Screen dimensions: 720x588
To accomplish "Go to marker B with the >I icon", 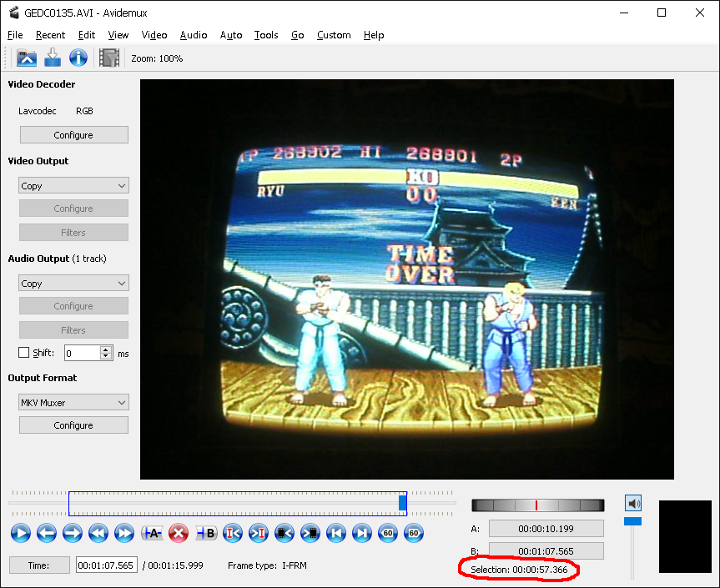I will coord(259,534).
